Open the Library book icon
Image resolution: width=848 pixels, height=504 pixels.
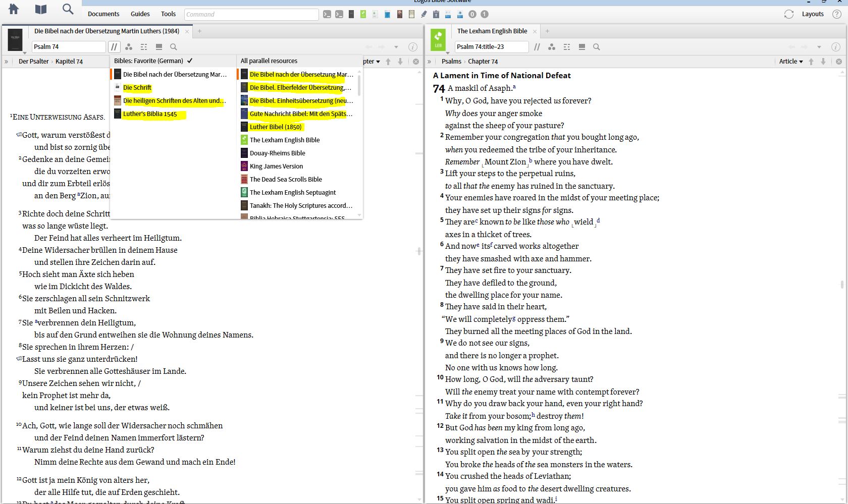pos(41,9)
